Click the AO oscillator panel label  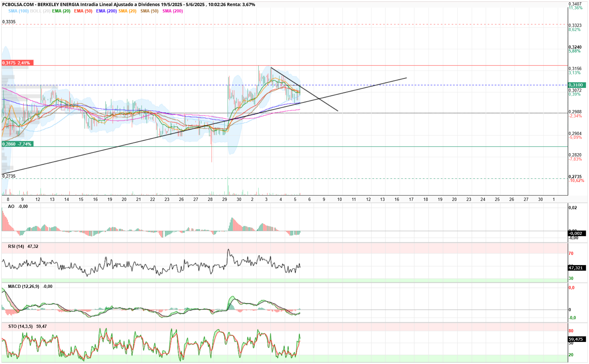point(11,206)
